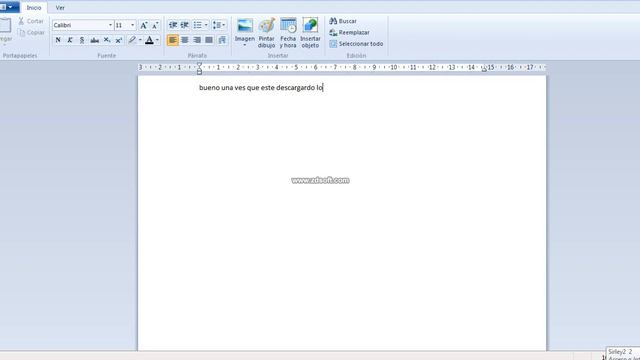Decrease font size with shrink font icon

point(155,25)
